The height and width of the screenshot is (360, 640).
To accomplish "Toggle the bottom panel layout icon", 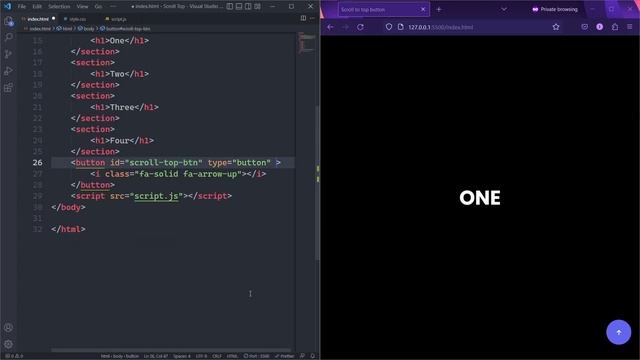I will [x=239, y=6].
